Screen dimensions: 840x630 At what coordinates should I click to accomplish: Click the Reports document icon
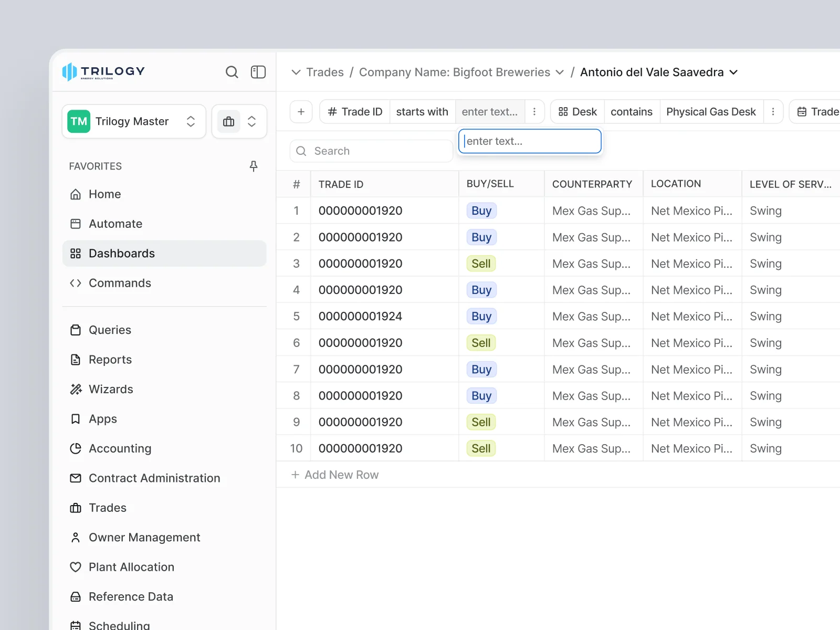[x=76, y=360]
